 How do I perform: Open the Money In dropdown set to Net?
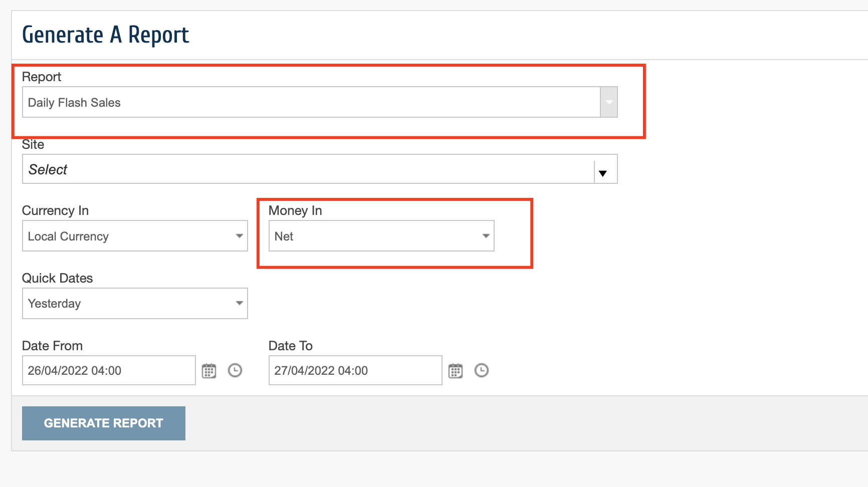pos(485,235)
